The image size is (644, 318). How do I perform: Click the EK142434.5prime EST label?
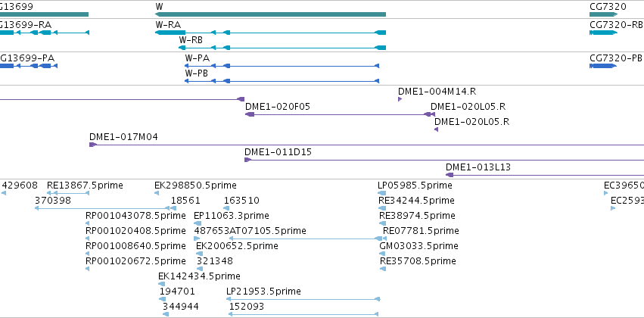click(199, 276)
